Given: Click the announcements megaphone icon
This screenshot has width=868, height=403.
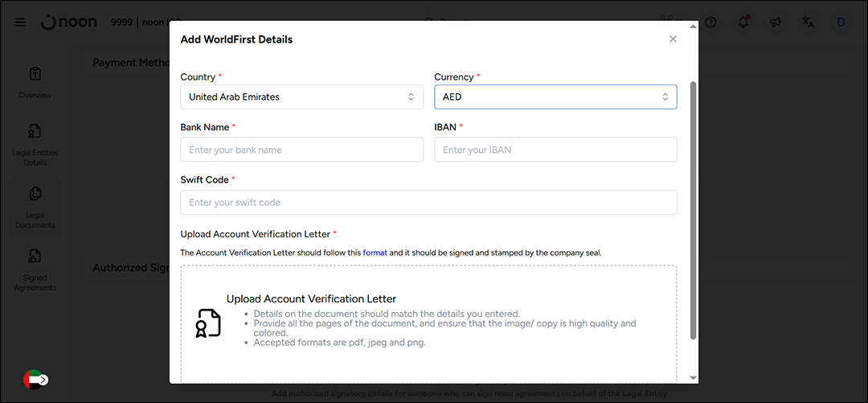Looking at the screenshot, I should coord(776,23).
